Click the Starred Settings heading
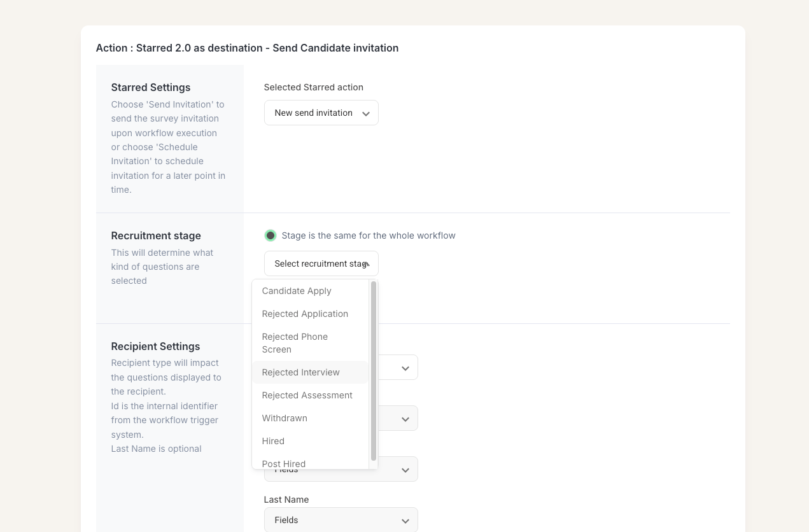The image size is (809, 532). (x=151, y=87)
